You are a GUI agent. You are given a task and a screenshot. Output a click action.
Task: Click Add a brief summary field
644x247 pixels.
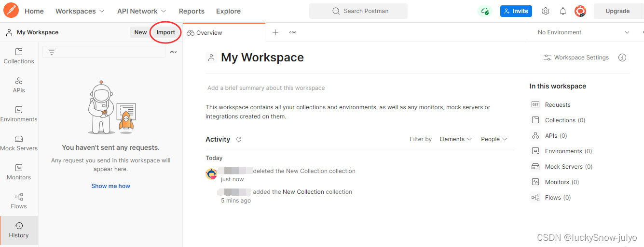(x=266, y=88)
